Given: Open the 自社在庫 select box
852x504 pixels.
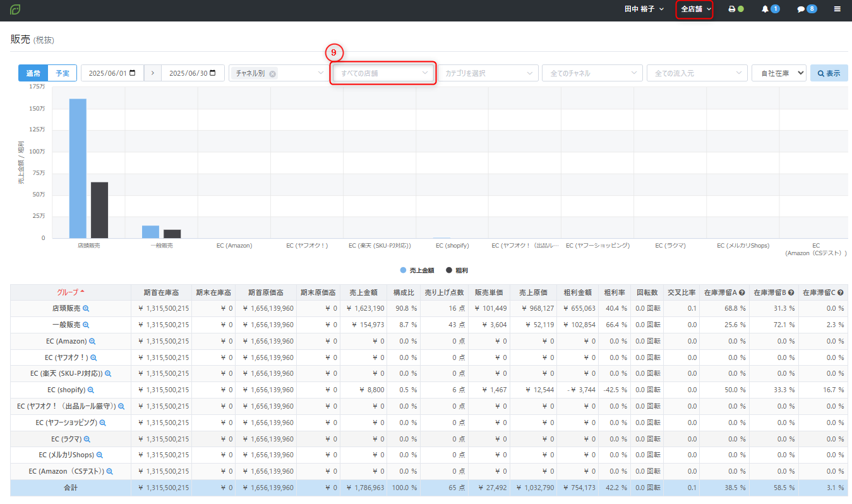Looking at the screenshot, I should tap(779, 73).
